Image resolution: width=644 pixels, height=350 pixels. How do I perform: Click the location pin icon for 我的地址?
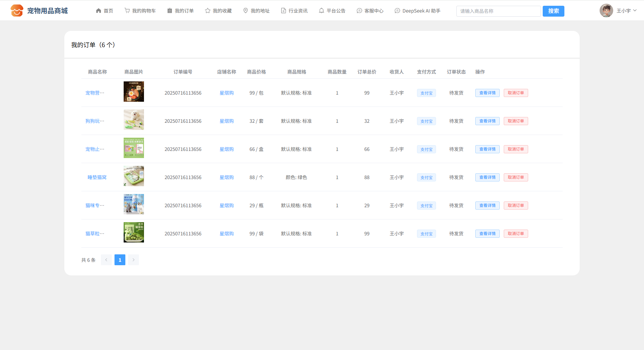click(x=246, y=11)
